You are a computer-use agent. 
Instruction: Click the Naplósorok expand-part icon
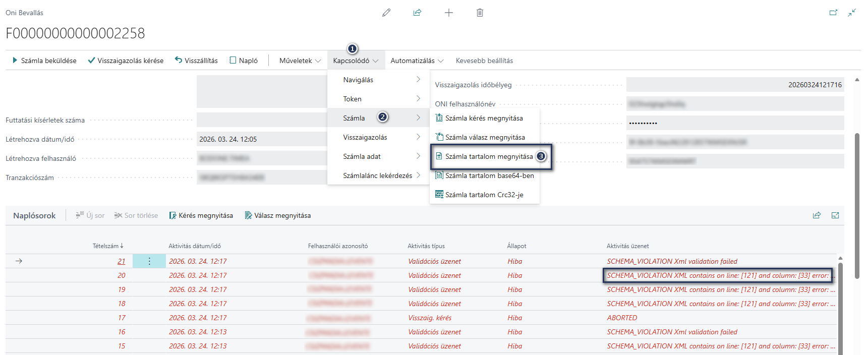click(835, 215)
